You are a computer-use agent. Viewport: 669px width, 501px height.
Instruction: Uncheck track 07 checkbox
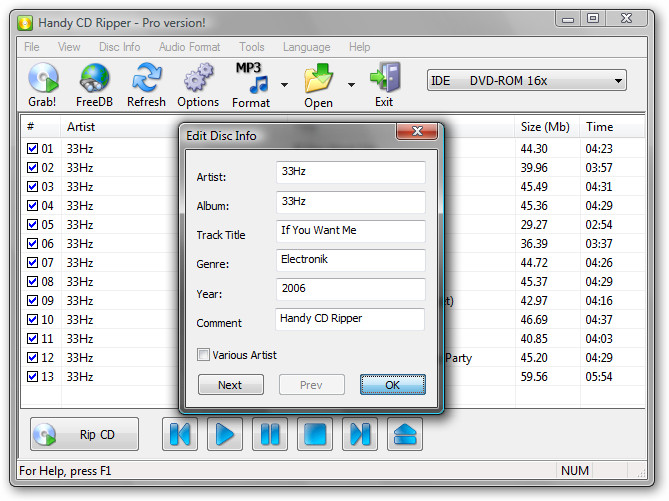point(32,262)
